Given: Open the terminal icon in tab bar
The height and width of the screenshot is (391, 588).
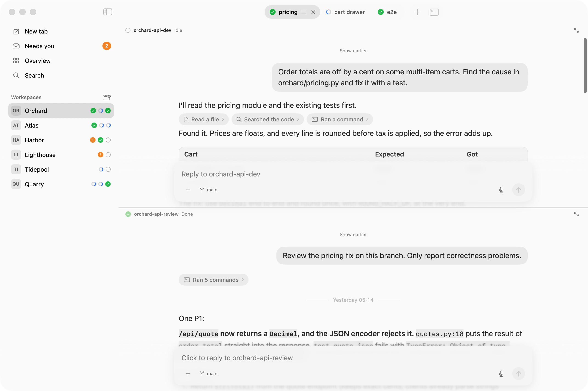Looking at the screenshot, I should (x=434, y=12).
